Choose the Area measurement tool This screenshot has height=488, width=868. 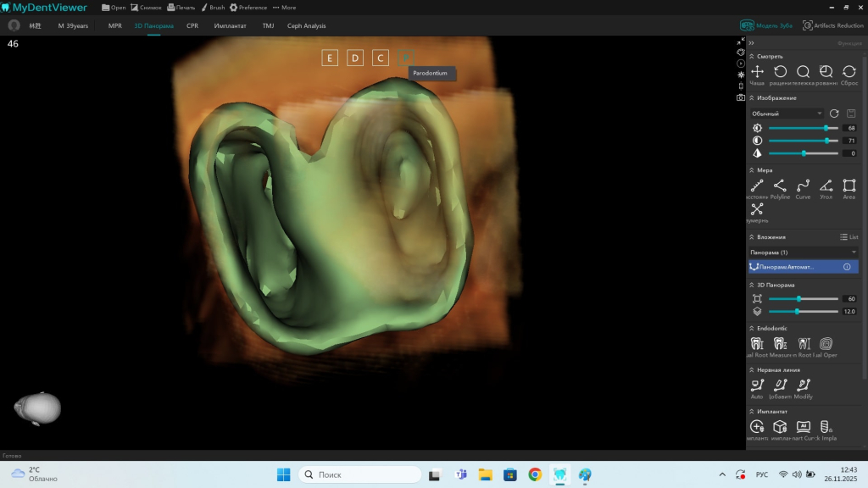tap(849, 186)
